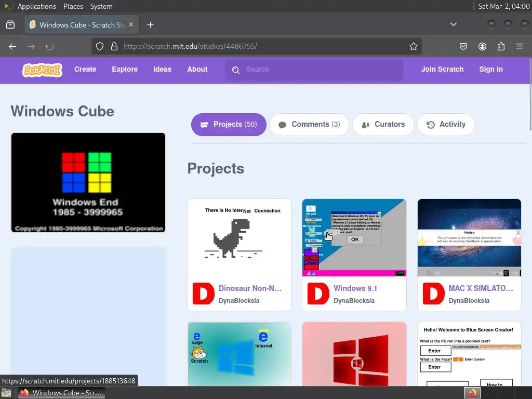Open the Places menu
Viewport: 532px width, 399px height.
coord(73,6)
